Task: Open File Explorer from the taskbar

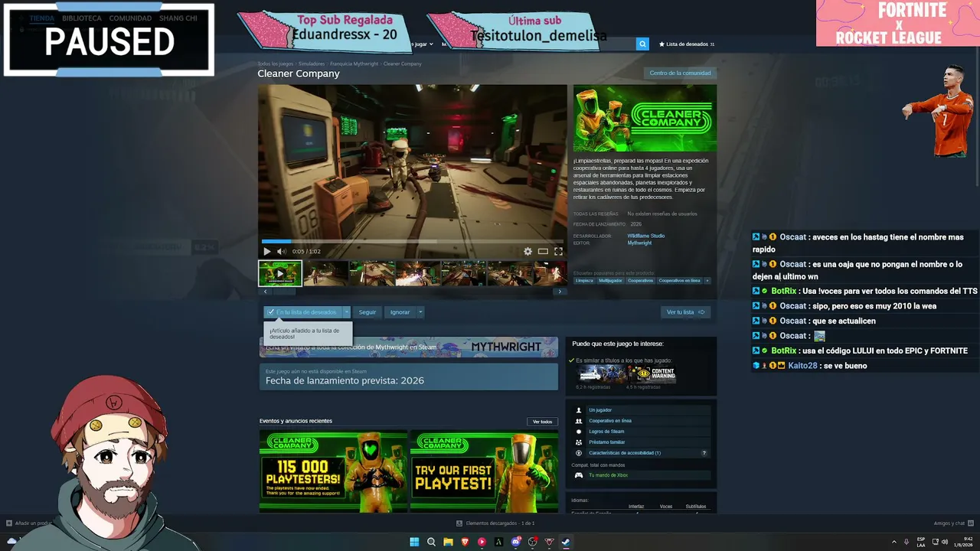Action: [x=448, y=542]
